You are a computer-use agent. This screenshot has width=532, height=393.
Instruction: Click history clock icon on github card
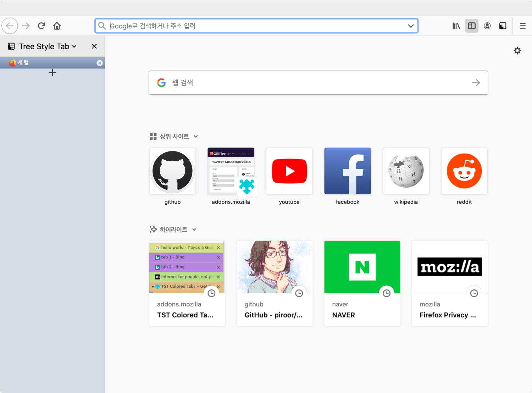tap(299, 293)
